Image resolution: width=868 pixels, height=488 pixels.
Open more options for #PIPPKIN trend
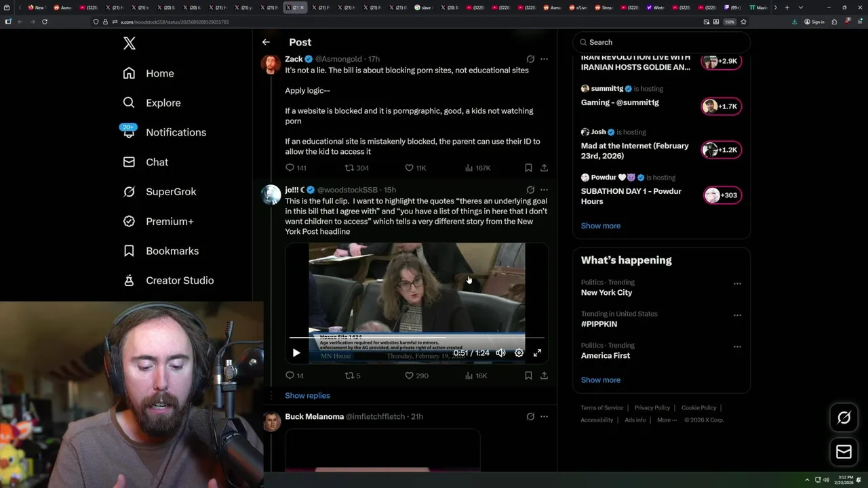737,315
